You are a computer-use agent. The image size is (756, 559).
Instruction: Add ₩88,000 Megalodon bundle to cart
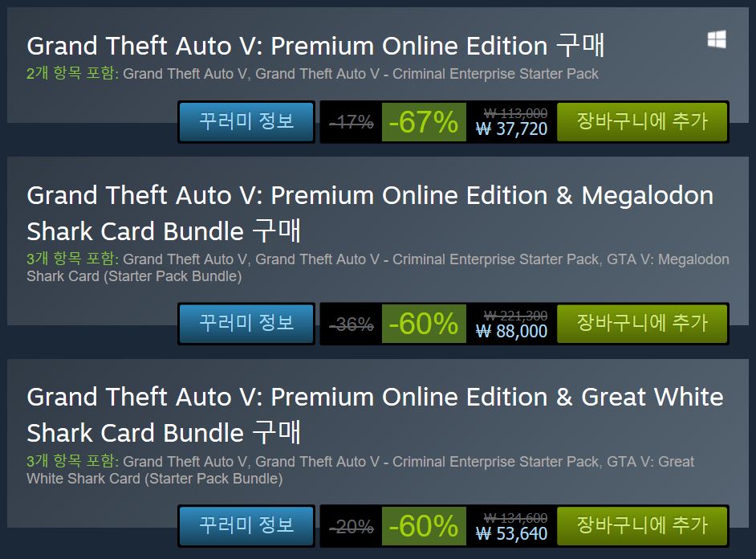pyautogui.click(x=642, y=324)
